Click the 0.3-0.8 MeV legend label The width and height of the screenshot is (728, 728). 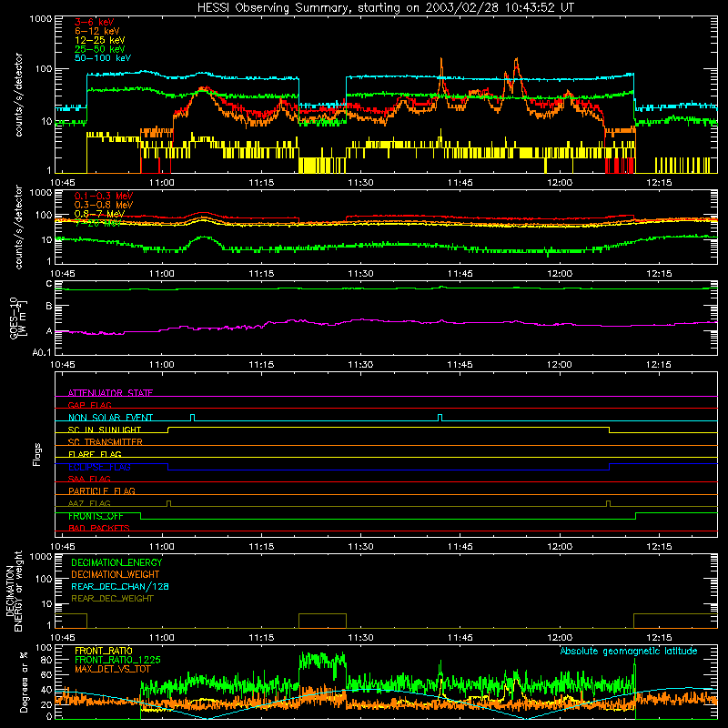[104, 205]
